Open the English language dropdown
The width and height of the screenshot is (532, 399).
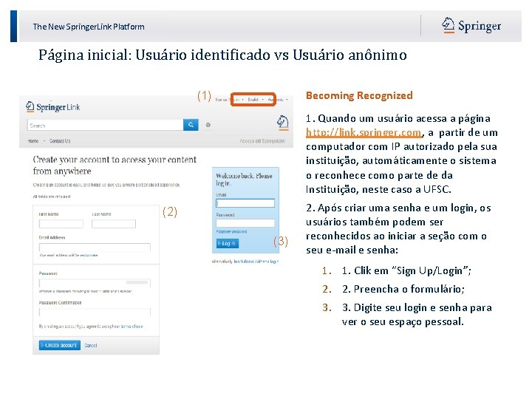tap(255, 100)
